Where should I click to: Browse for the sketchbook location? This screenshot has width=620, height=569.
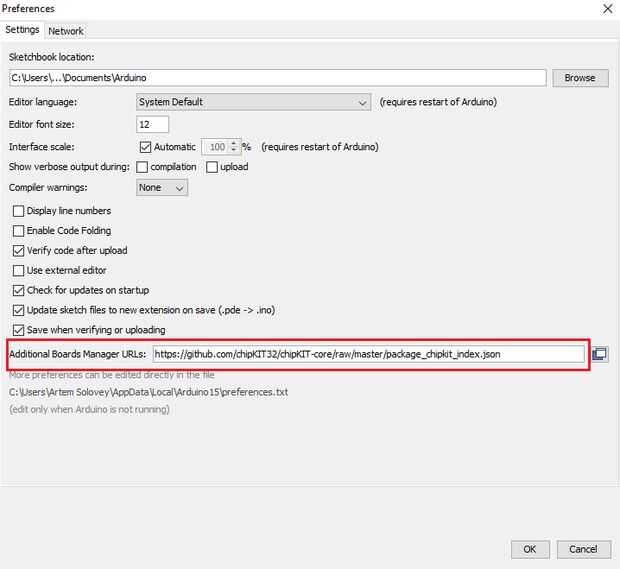pos(580,78)
